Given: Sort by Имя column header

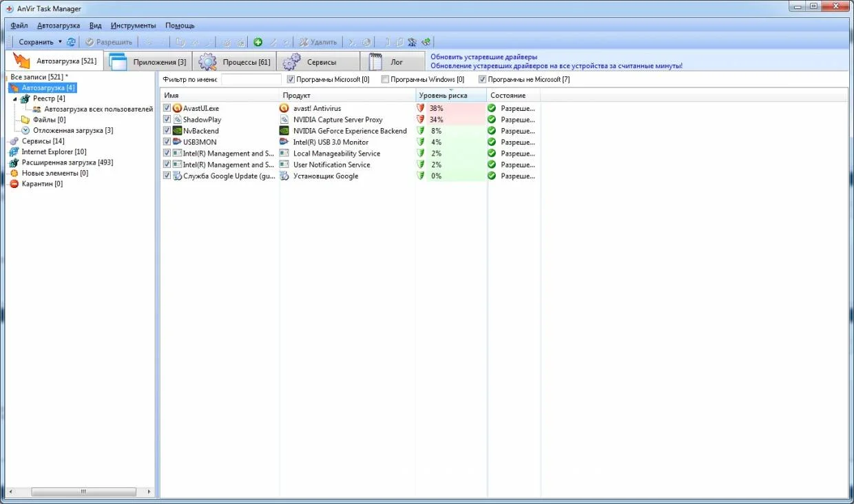Looking at the screenshot, I should pos(220,96).
